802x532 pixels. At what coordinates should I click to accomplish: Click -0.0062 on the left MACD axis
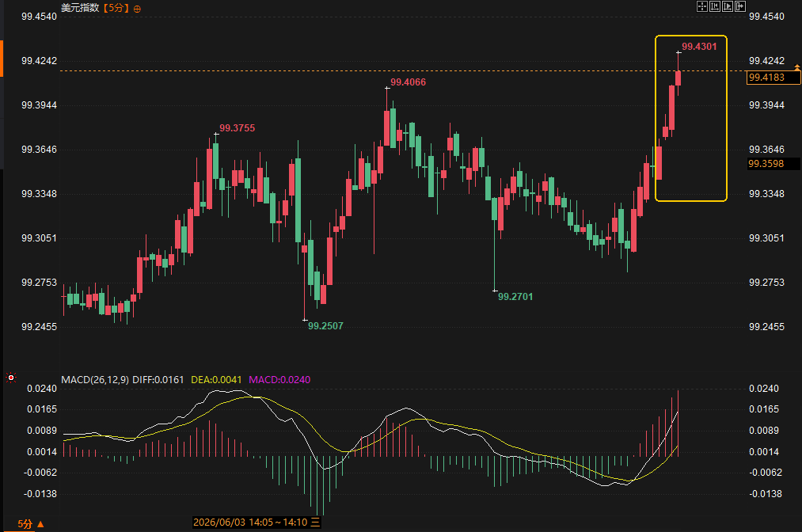point(40,472)
